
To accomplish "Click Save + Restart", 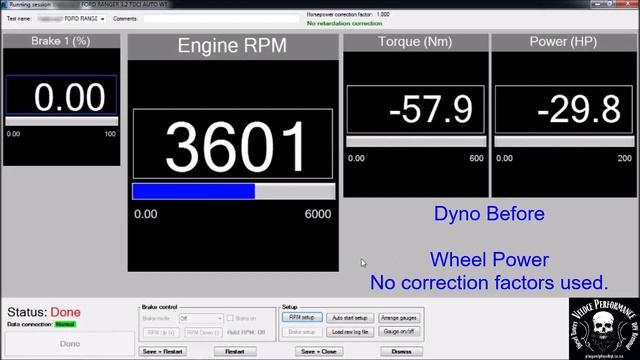I will (x=162, y=351).
